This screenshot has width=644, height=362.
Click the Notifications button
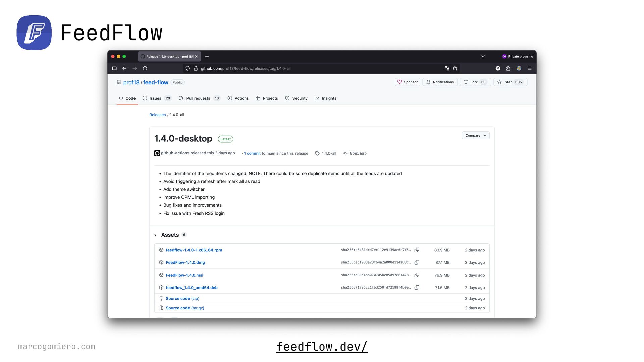440,82
